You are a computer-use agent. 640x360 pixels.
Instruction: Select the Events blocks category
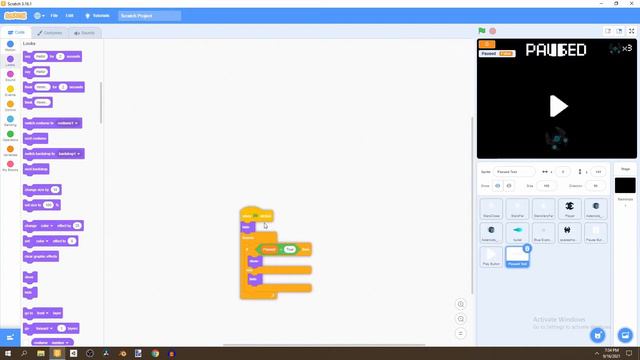[10, 91]
